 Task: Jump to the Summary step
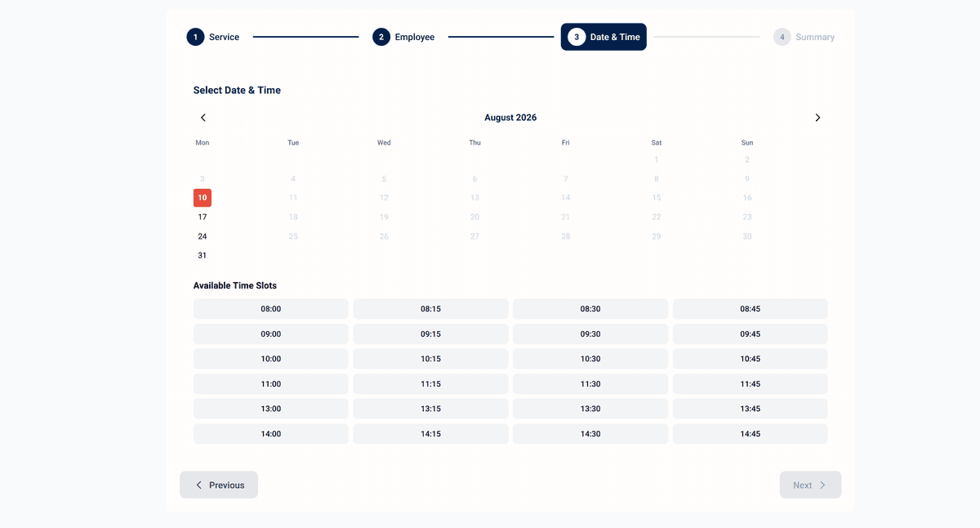(x=804, y=37)
